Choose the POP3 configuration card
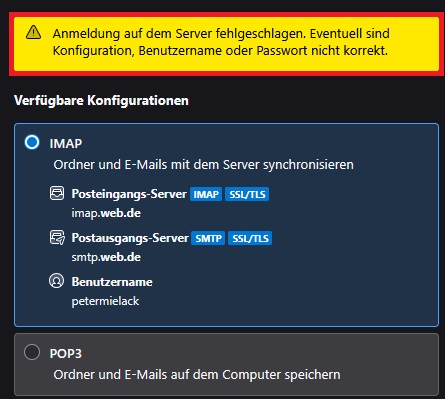The width and height of the screenshot is (445, 399). [x=226, y=364]
